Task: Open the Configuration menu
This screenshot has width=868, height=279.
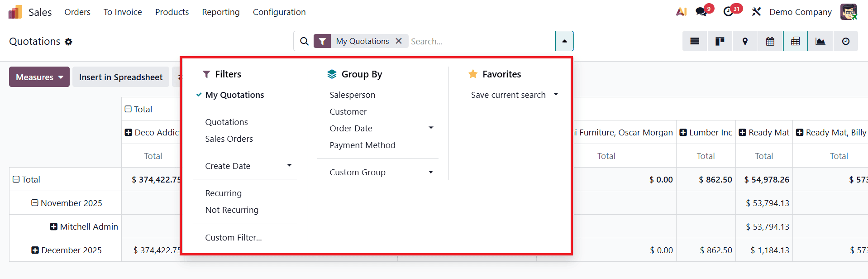Action: pyautogui.click(x=279, y=12)
